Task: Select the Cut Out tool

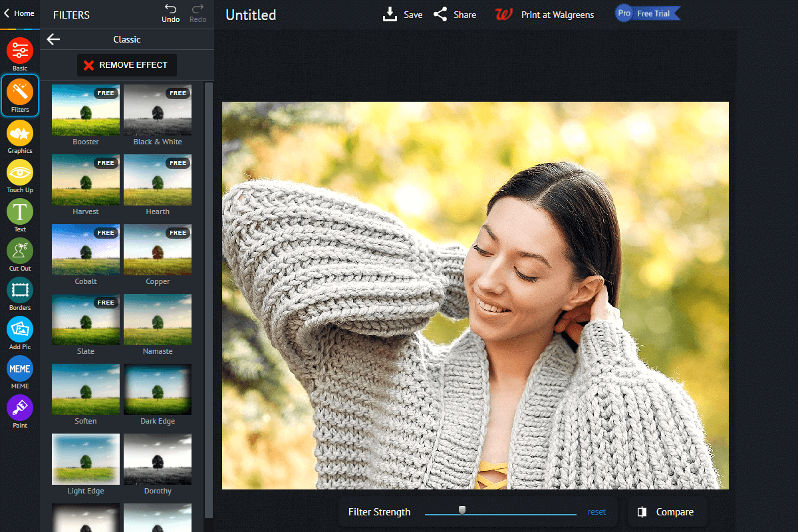Action: pyautogui.click(x=19, y=253)
